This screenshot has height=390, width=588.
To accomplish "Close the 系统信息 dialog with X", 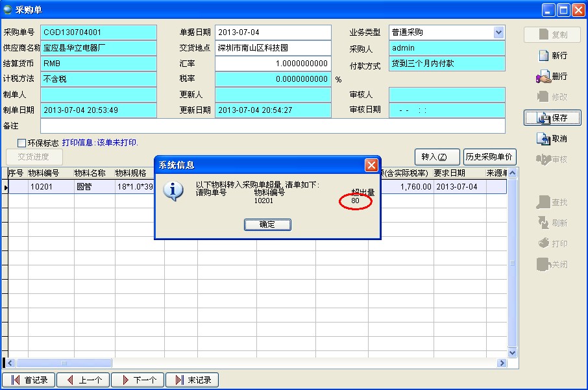I will point(371,165).
